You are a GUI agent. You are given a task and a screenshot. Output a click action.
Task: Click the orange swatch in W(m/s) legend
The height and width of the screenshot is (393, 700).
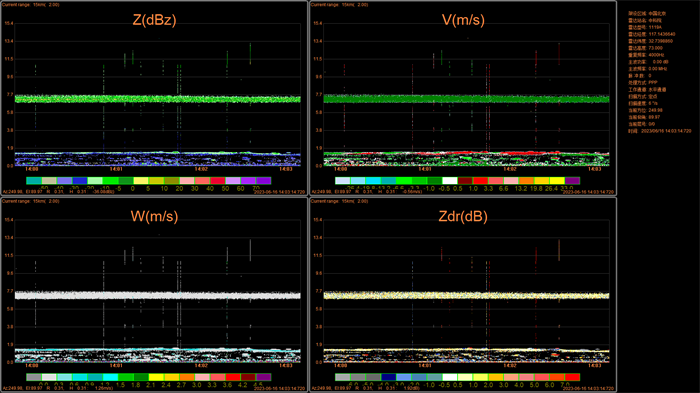pos(187,377)
